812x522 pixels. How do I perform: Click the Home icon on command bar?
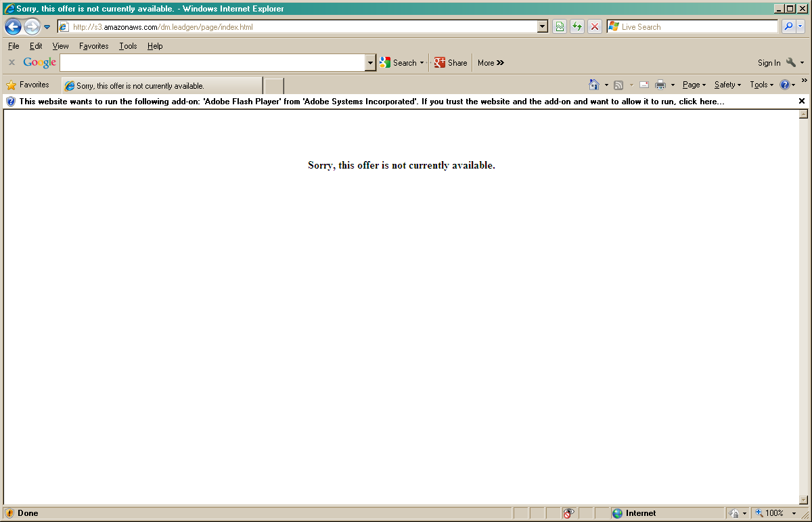pos(594,85)
